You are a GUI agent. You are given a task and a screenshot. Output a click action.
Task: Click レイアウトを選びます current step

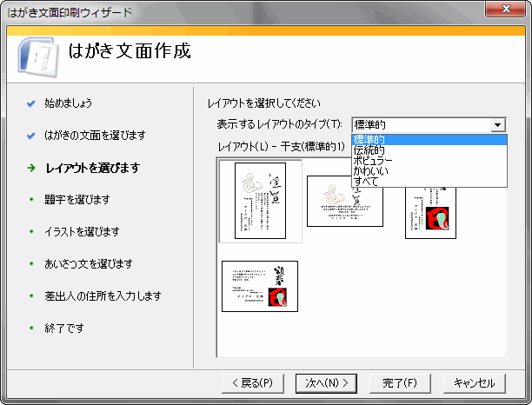[93, 168]
